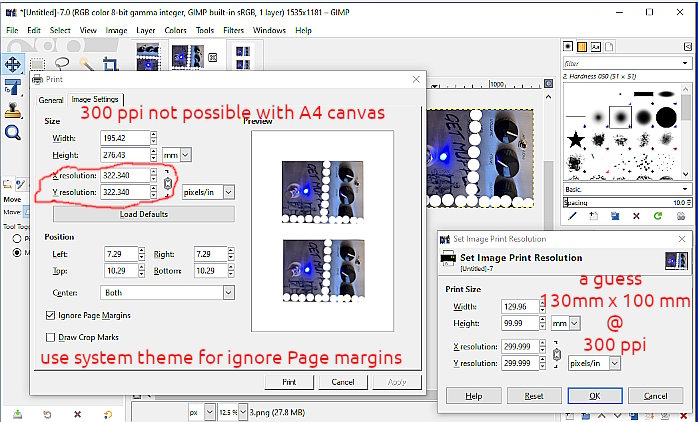The width and height of the screenshot is (698, 422).
Task: Click the Width field showing 129.96
Action: coord(520,306)
